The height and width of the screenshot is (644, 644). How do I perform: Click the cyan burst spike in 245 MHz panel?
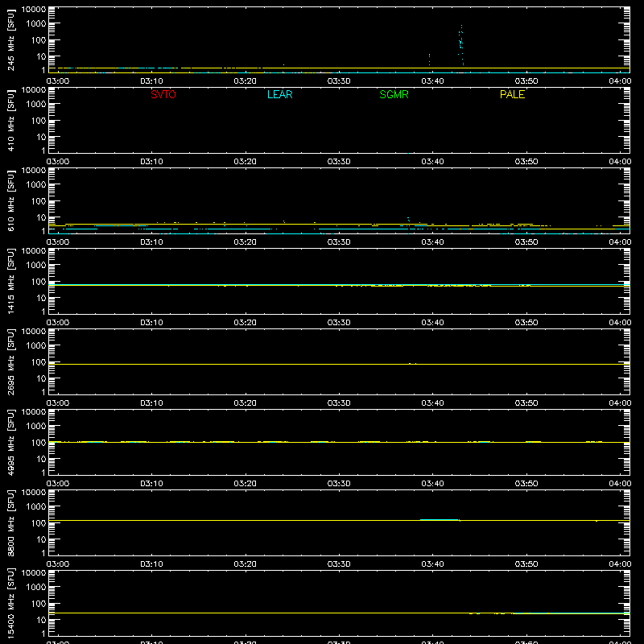(x=460, y=44)
